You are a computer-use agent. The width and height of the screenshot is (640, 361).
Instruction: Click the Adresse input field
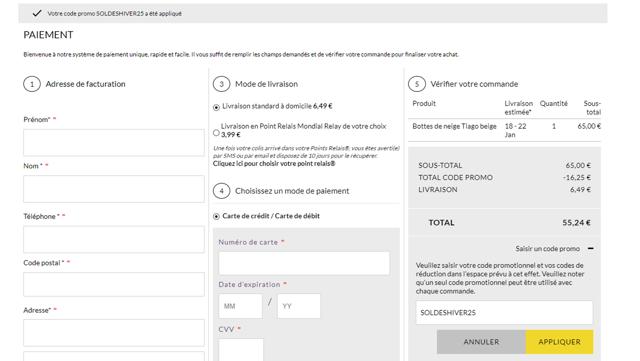pyautogui.click(x=114, y=333)
